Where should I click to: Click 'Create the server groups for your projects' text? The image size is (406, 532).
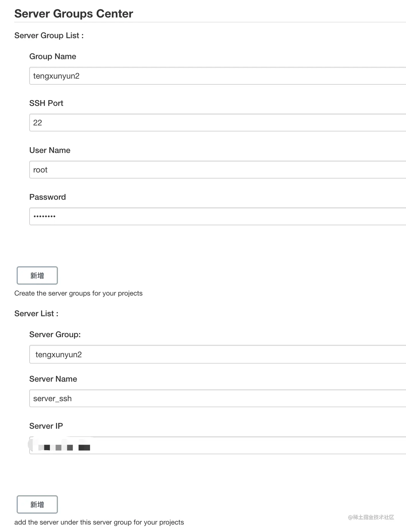[78, 293]
